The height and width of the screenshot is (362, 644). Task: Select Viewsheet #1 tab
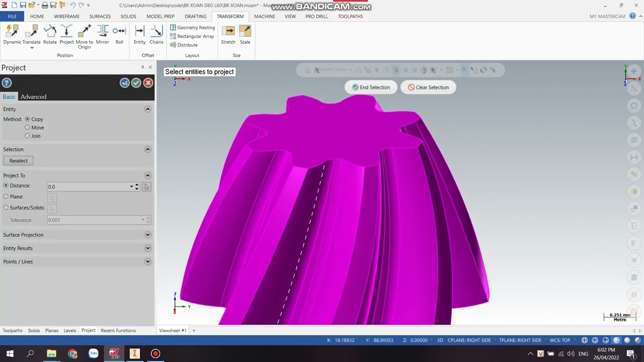(173, 330)
